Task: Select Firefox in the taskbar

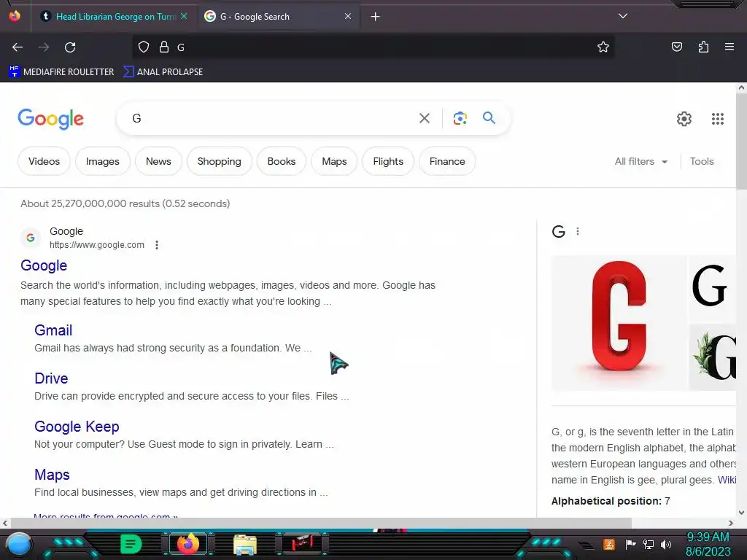Action: coord(187,544)
